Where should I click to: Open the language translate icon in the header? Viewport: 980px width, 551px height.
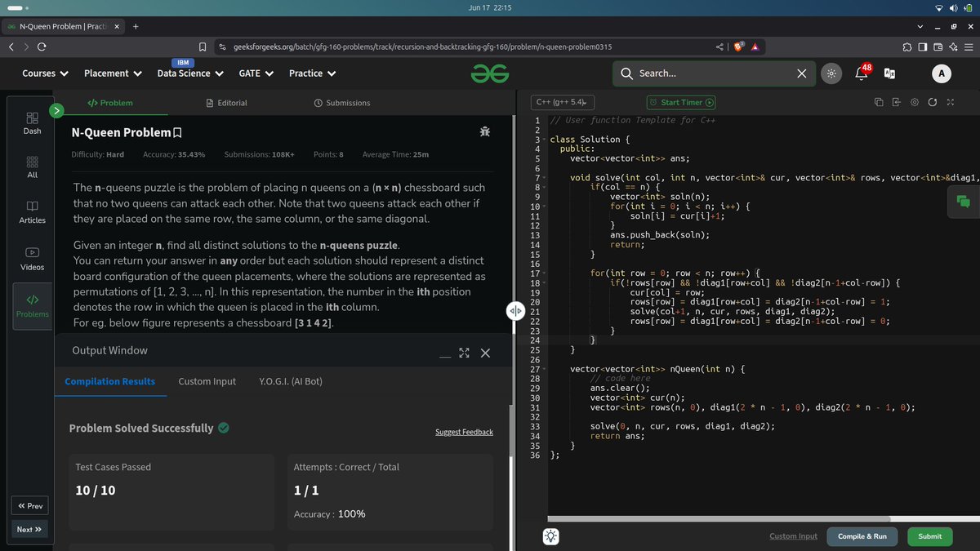click(x=889, y=73)
